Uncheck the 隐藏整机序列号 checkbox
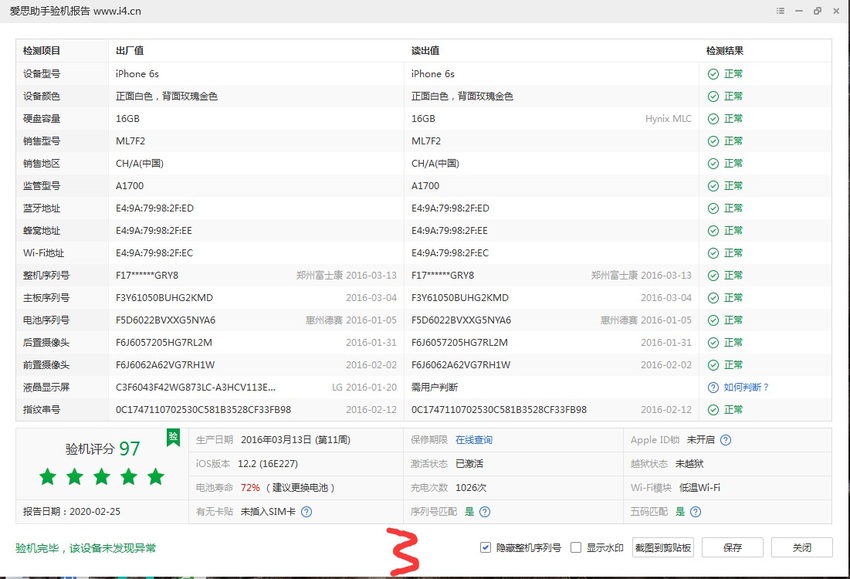850x579 pixels. (485, 548)
